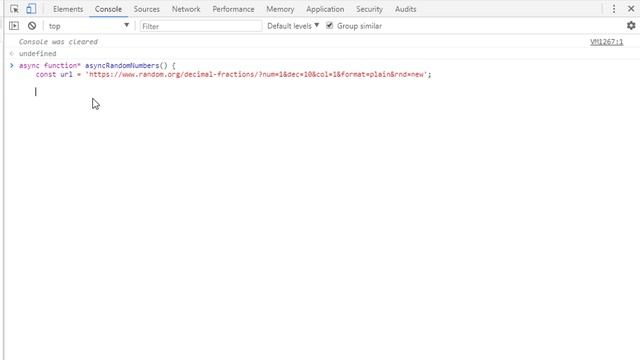The width and height of the screenshot is (640, 360).
Task: Open the Default levels dropdown
Action: pos(293,26)
